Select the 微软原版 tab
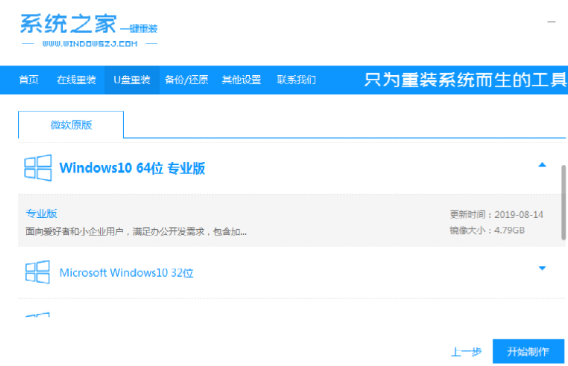 click(71, 125)
